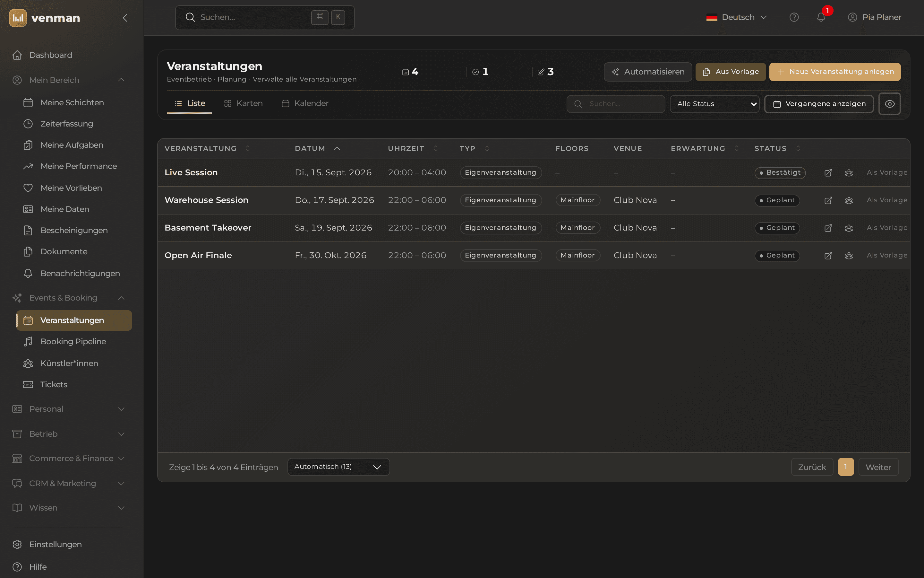This screenshot has height=578, width=924.
Task: Switch to the Kalender view tab
Action: [305, 103]
